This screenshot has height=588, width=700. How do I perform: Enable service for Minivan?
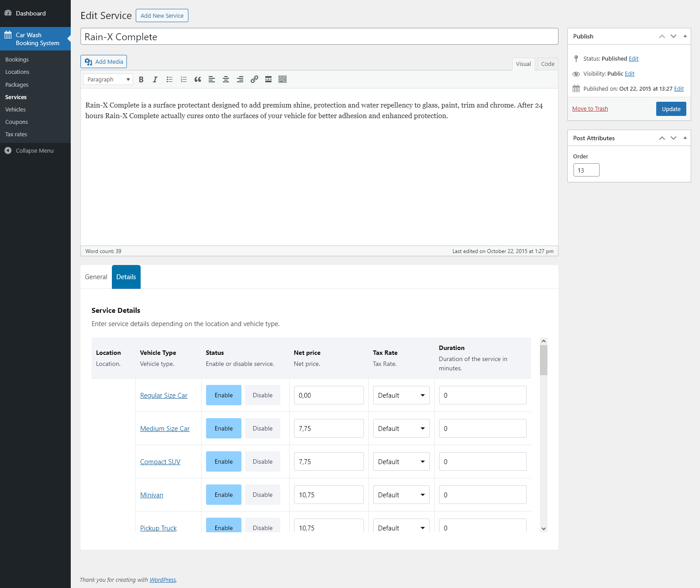[x=224, y=495]
